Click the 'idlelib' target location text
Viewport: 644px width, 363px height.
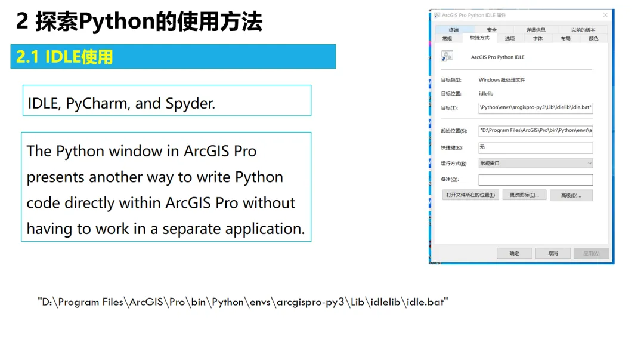486,93
